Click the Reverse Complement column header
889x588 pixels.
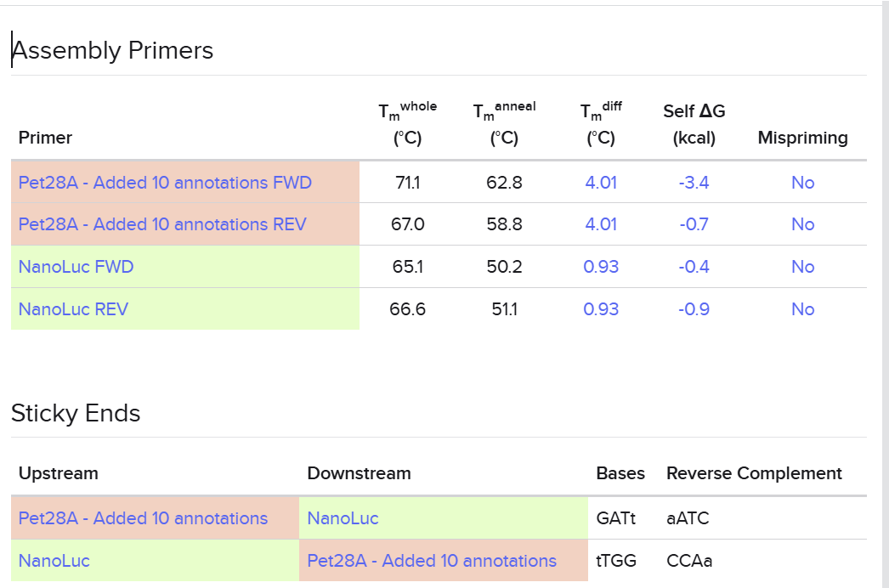(x=754, y=473)
